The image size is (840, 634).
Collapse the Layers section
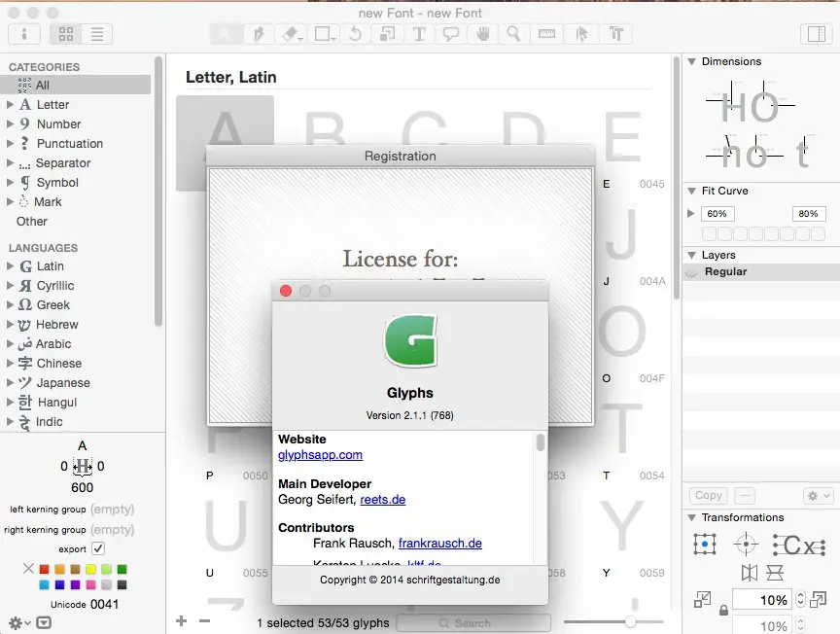[x=691, y=255]
